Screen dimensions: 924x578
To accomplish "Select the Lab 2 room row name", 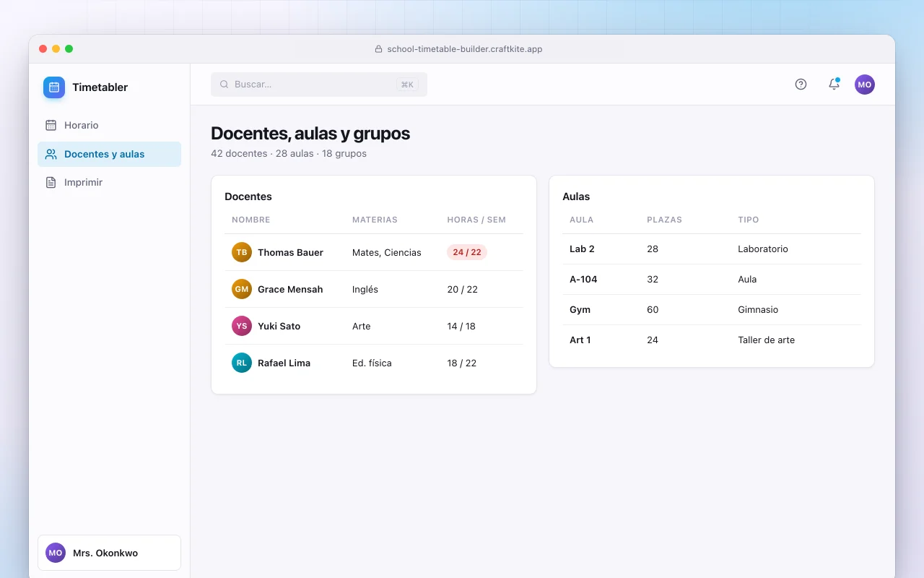I will [582, 249].
